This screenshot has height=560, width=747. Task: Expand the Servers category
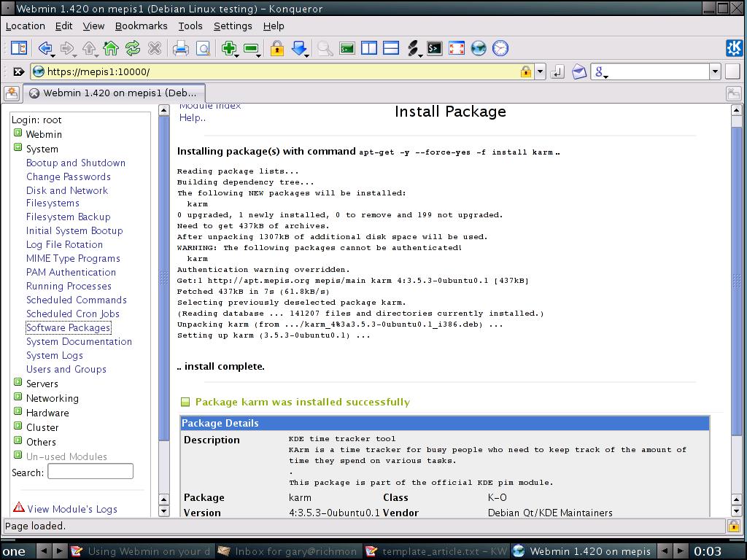click(18, 382)
